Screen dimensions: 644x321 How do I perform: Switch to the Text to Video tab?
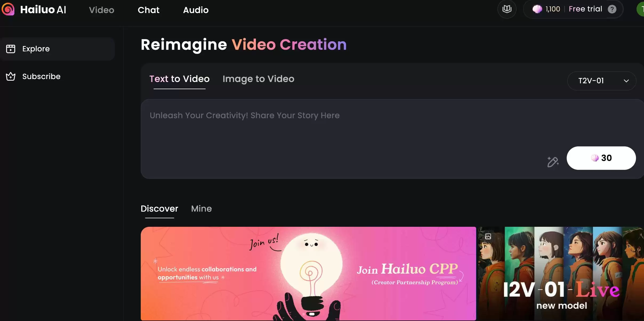point(179,79)
